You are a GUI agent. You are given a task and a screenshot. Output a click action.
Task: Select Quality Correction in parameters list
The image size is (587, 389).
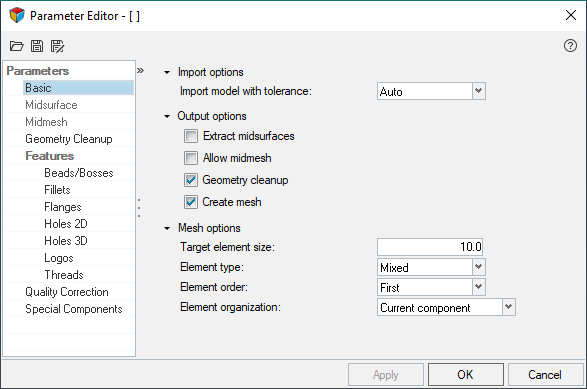69,292
